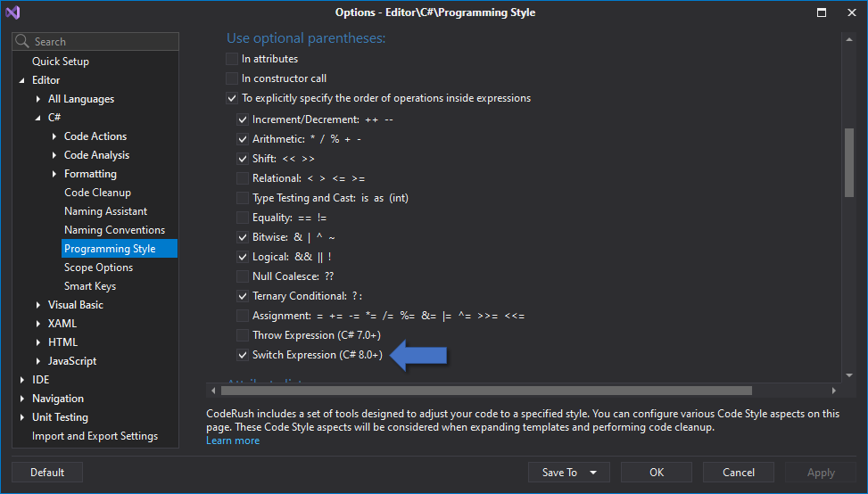Screen dimensions: 868x494
Task: Click the Visual Studio logo icon
Action: click(x=12, y=12)
